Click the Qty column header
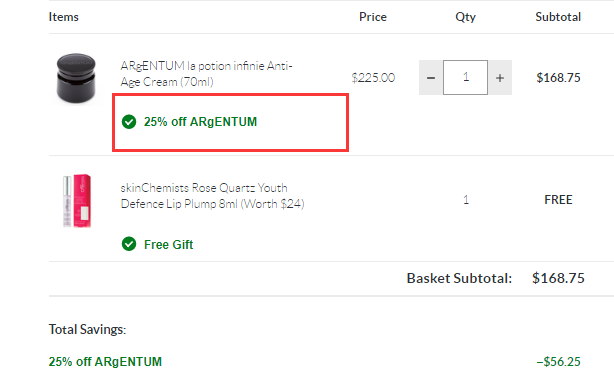 (x=465, y=17)
